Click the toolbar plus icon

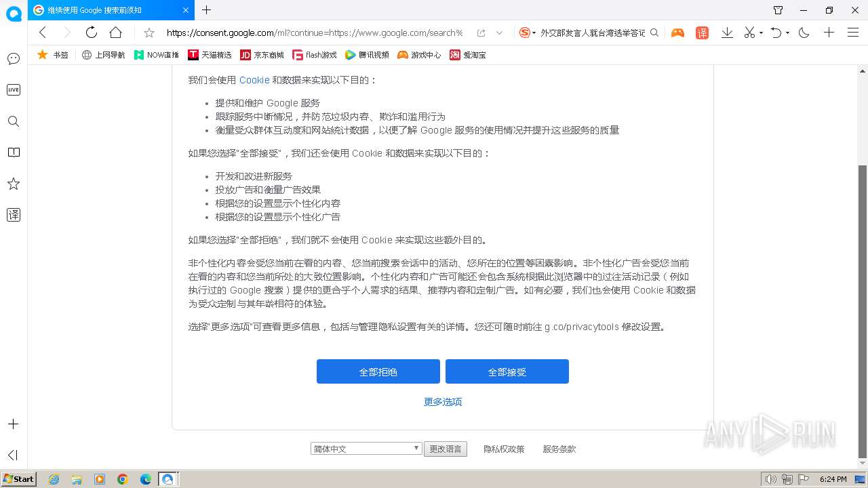(x=829, y=33)
